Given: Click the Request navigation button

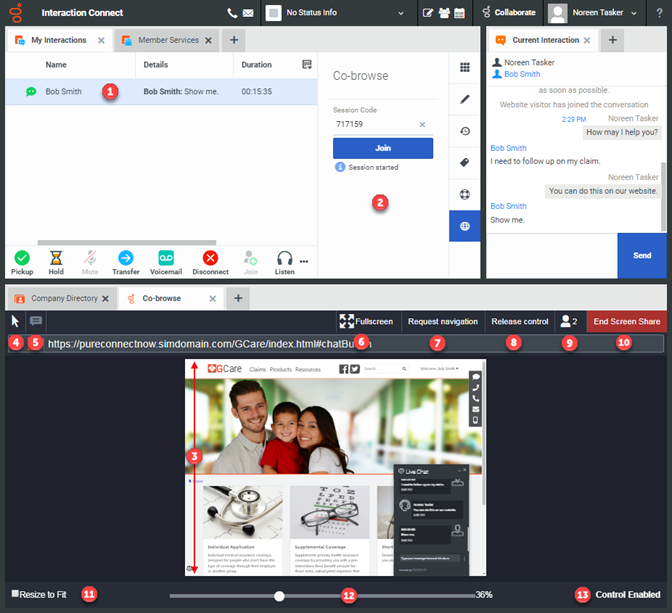Looking at the screenshot, I should 442,321.
